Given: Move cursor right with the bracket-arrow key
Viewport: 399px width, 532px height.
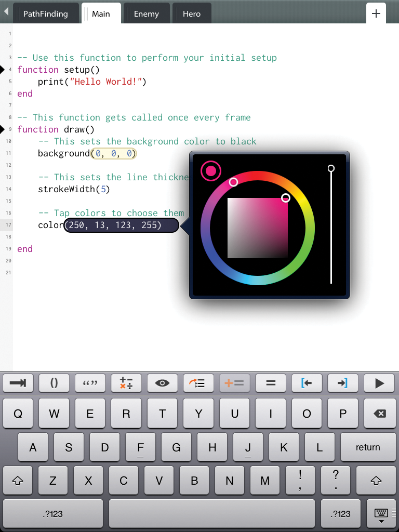Looking at the screenshot, I should pyautogui.click(x=343, y=383).
